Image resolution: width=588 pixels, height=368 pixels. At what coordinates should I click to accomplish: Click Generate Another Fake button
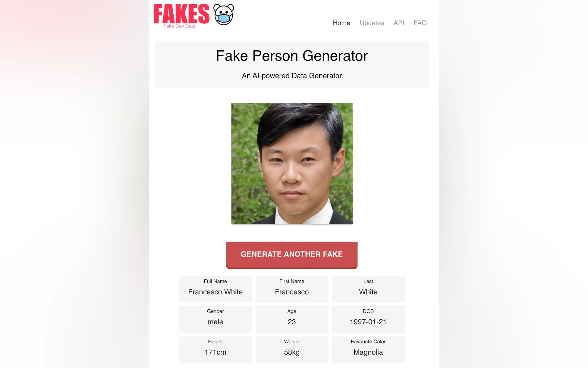click(292, 255)
